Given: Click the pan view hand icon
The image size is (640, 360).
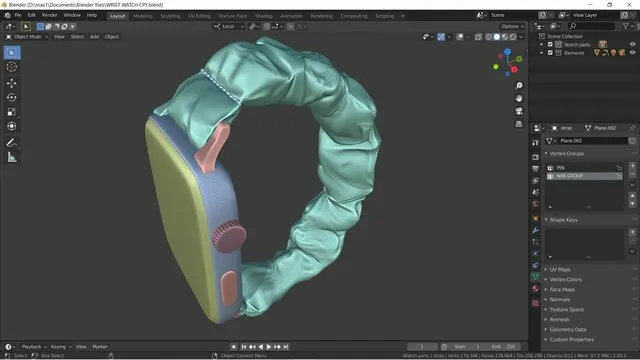Looking at the screenshot, I should pyautogui.click(x=519, y=98).
